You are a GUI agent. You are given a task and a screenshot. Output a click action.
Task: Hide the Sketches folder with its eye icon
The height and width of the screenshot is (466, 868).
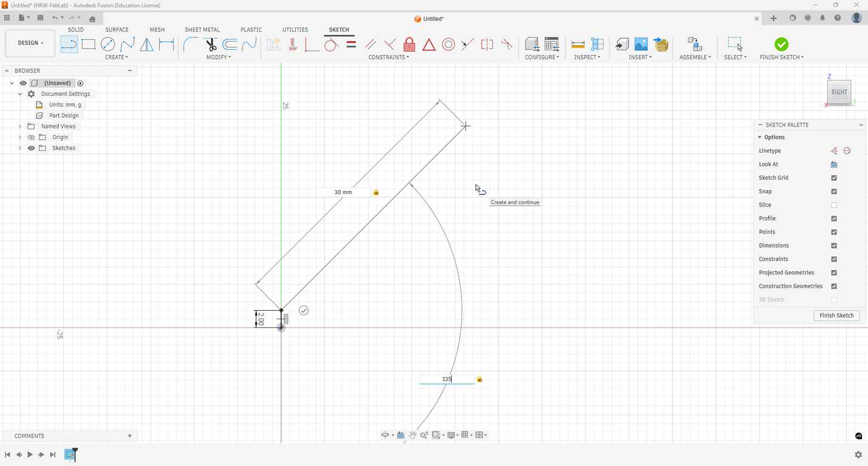[x=31, y=148]
